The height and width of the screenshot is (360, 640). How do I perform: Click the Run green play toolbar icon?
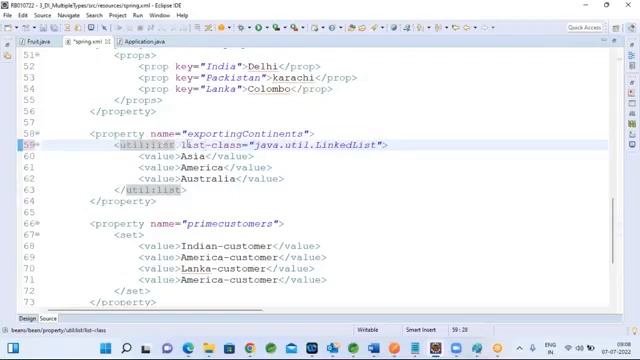[258, 28]
